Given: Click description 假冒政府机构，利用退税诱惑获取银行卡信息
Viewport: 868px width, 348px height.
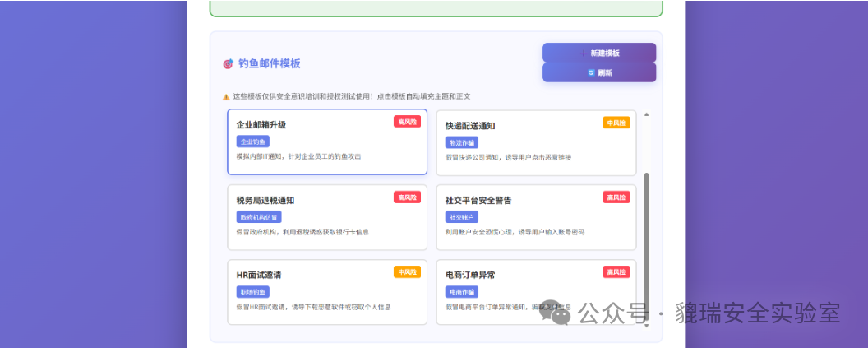Looking at the screenshot, I should tap(302, 232).
